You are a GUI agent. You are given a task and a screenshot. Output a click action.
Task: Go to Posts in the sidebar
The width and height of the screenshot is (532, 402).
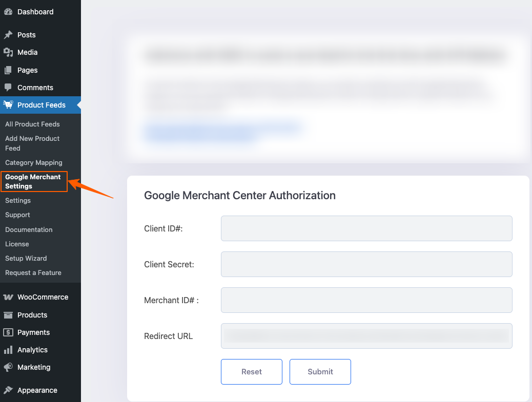pyautogui.click(x=40, y=35)
